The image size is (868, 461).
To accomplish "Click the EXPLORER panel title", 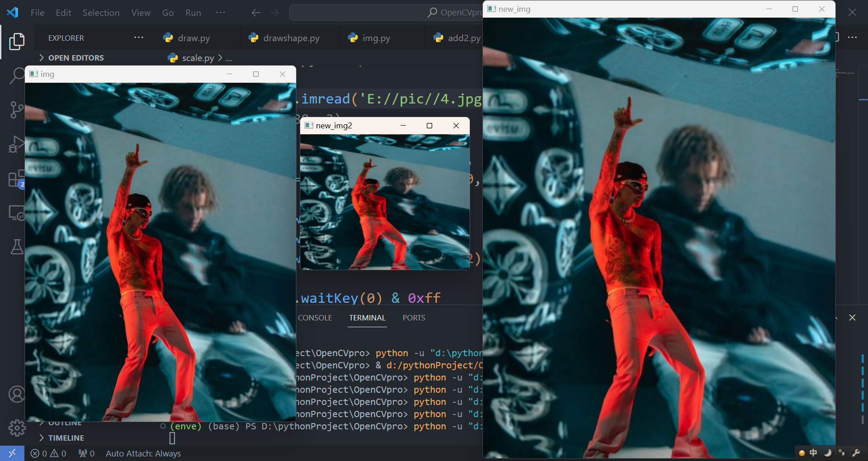I will 66,38.
